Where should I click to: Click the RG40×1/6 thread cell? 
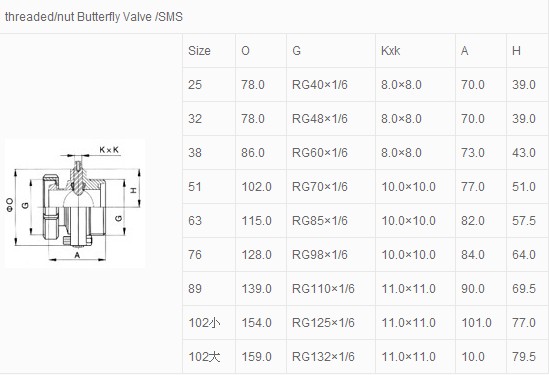click(x=331, y=85)
